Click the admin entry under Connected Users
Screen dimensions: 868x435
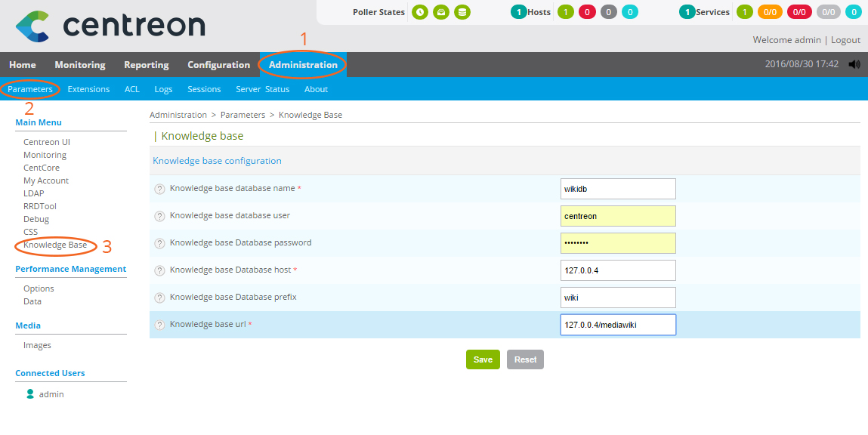click(51, 395)
